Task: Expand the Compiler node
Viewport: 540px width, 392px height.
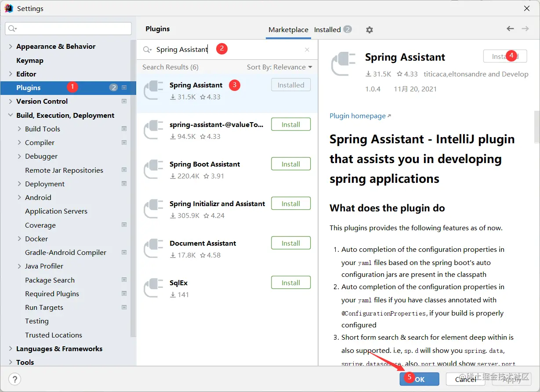Action: (x=19, y=142)
